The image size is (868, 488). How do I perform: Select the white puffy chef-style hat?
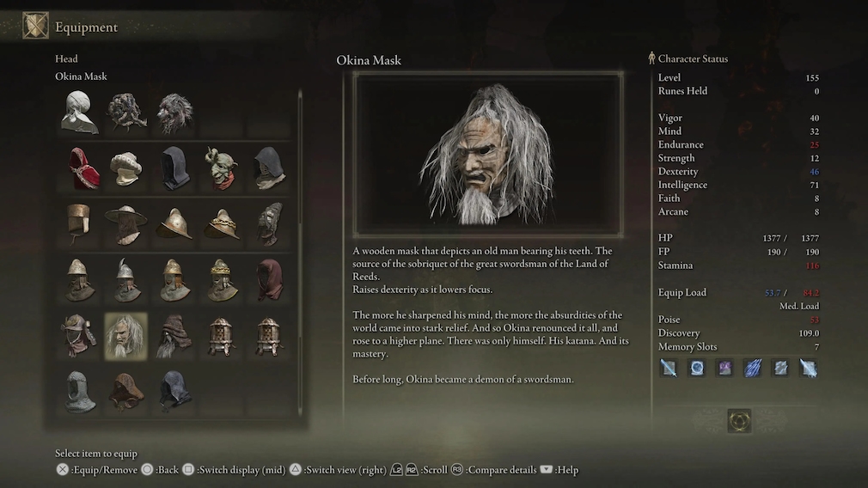(x=126, y=168)
